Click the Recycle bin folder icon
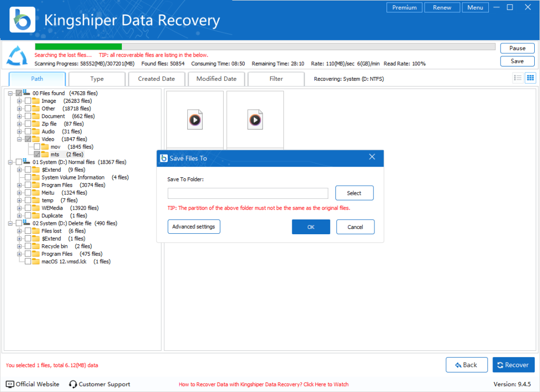Screen dimensions: 540x392 (x=36, y=246)
